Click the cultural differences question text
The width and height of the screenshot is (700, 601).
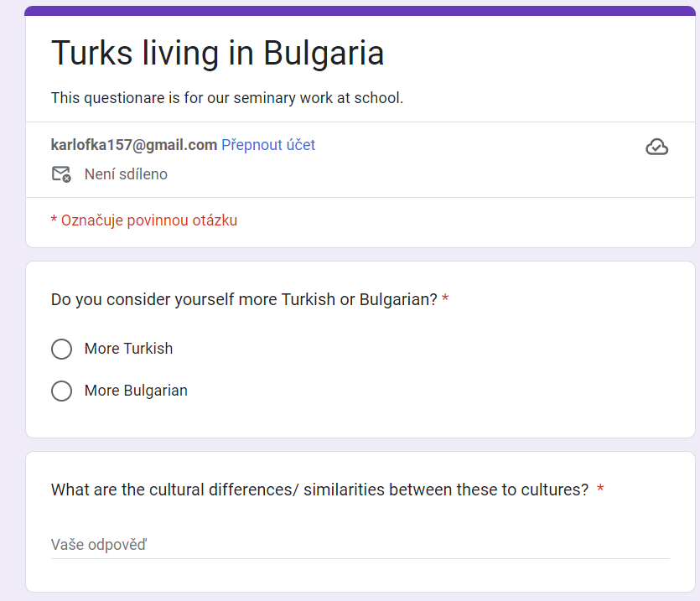pos(319,490)
